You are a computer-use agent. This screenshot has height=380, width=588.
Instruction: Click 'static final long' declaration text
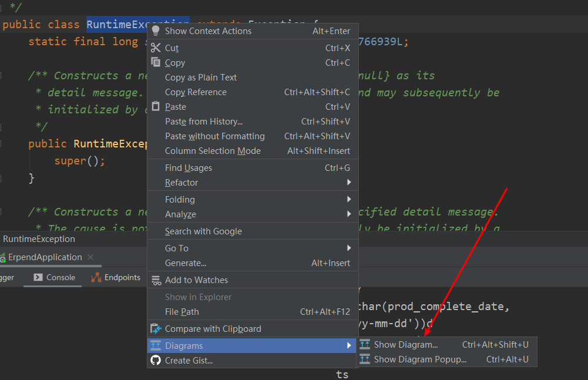[83, 41]
